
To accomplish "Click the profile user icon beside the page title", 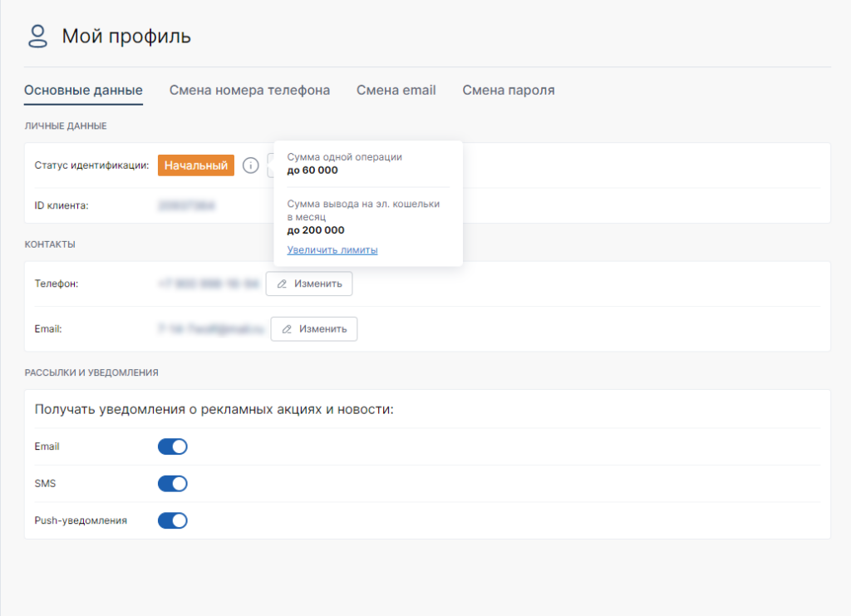I will click(37, 37).
